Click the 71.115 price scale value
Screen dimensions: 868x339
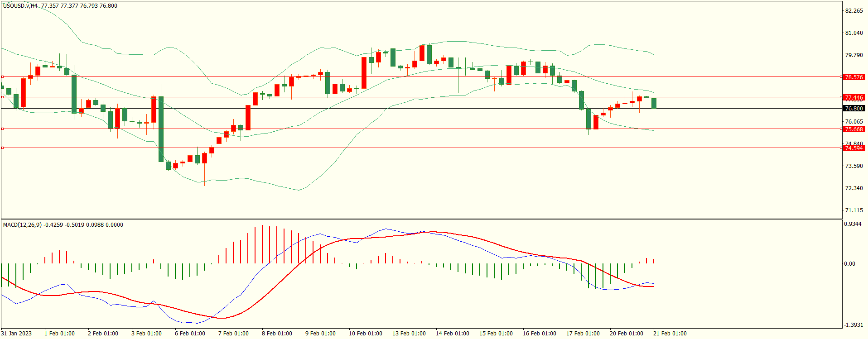point(854,210)
